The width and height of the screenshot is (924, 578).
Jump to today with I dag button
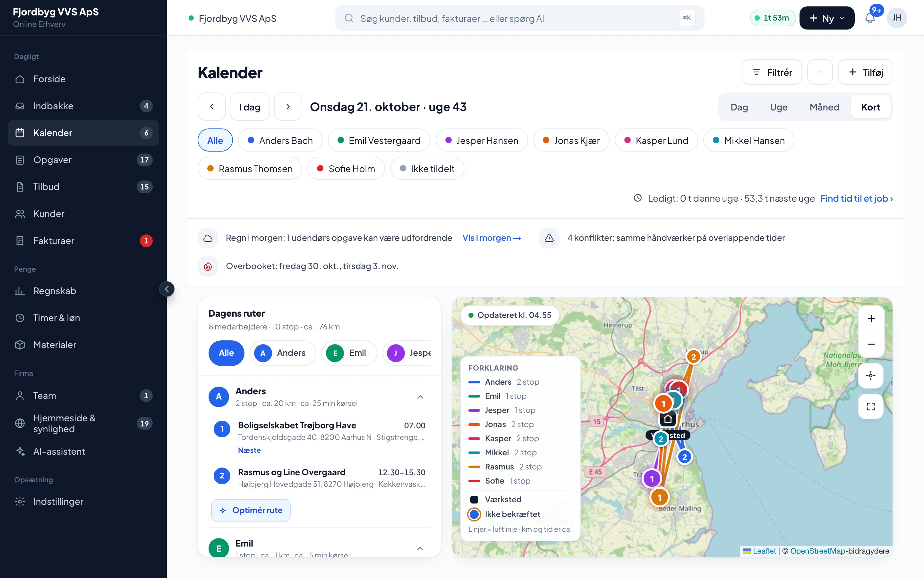tap(250, 107)
